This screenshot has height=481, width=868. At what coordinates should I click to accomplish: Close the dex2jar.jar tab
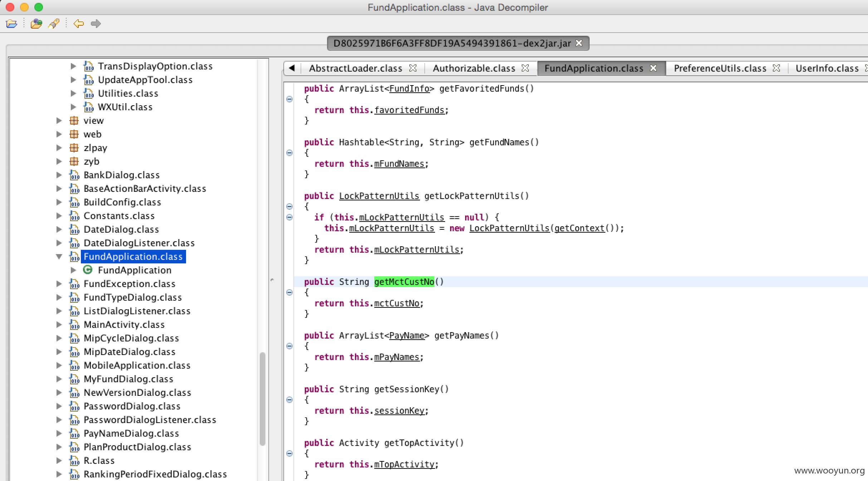click(579, 43)
